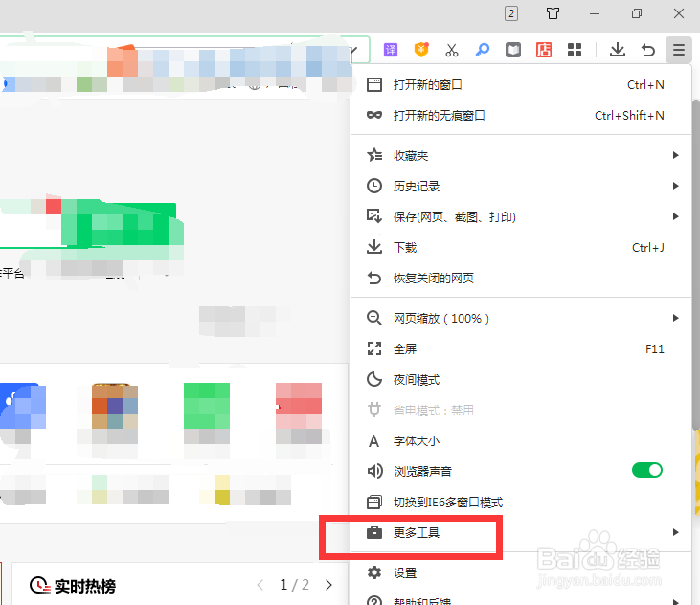Select 字体大小 menu item

521,440
